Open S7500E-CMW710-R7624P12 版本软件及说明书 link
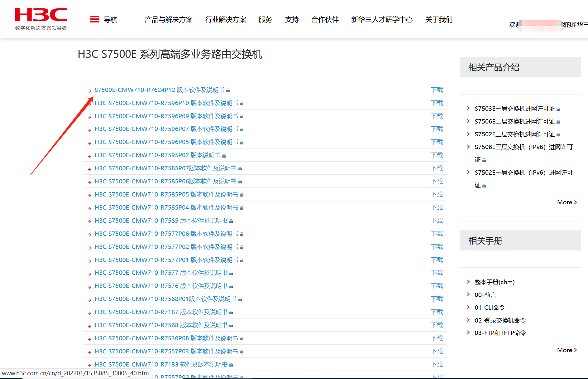Image resolution: width=588 pixels, height=379 pixels. [x=160, y=90]
